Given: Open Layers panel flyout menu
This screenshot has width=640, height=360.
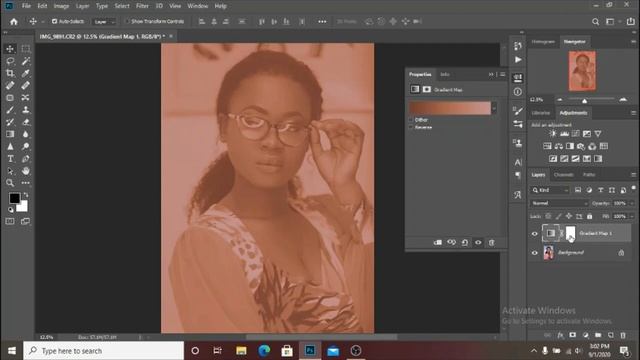Looking at the screenshot, I should coord(633,175).
